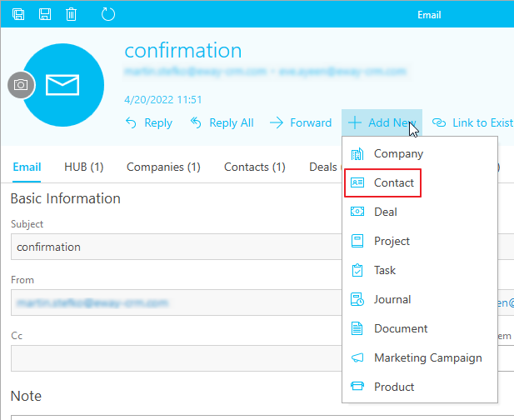
Task: Open the HUB (1) tab
Action: pyautogui.click(x=84, y=167)
